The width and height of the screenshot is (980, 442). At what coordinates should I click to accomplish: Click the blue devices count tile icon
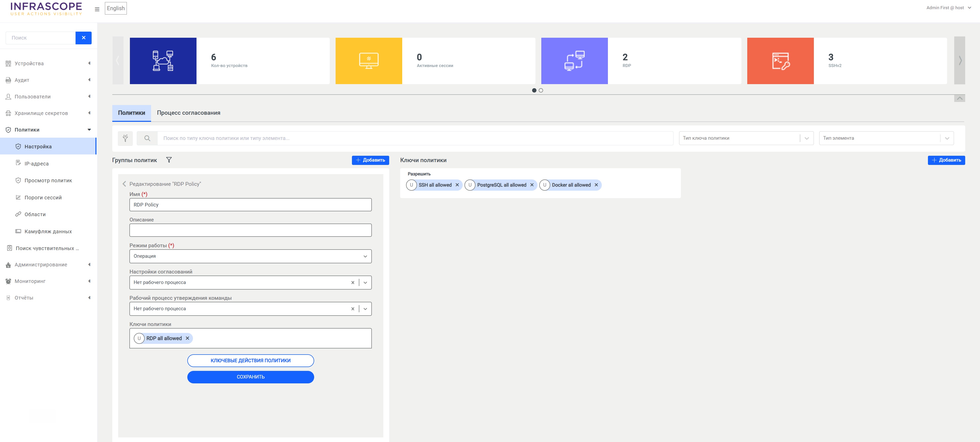163,61
